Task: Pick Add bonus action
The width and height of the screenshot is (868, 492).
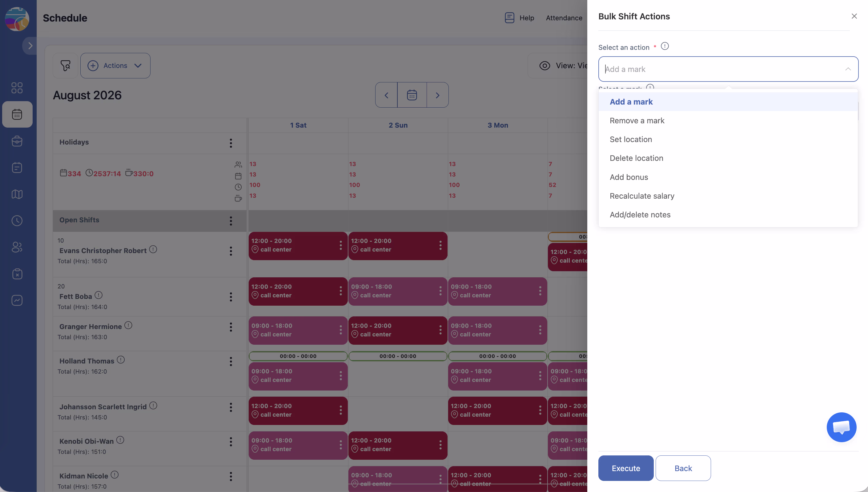Action: click(x=629, y=177)
